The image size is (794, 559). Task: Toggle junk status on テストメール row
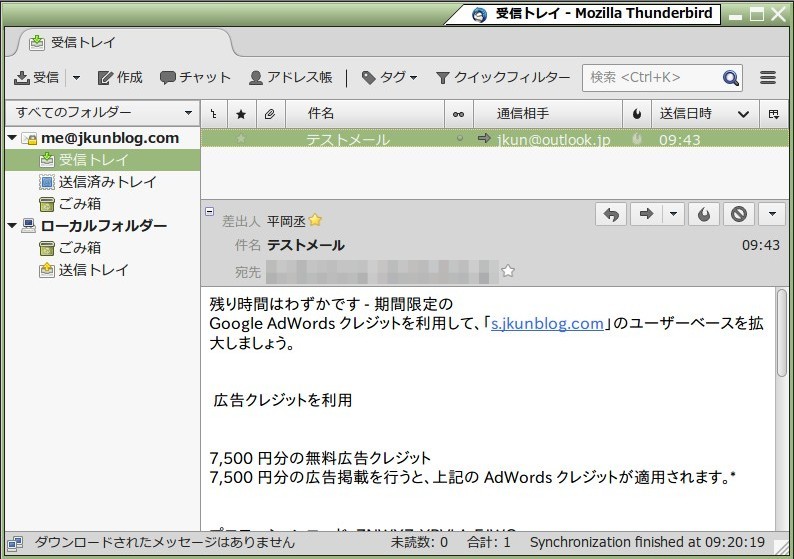pyautogui.click(x=637, y=138)
